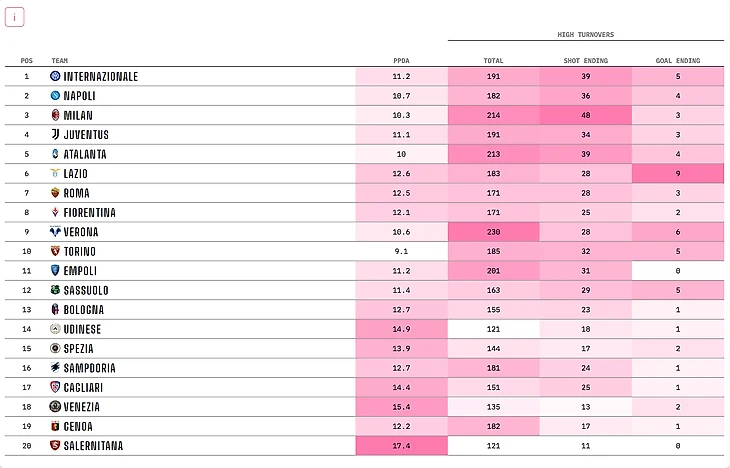Click the Milan club crest
This screenshot has height=468, width=730.
click(x=55, y=115)
